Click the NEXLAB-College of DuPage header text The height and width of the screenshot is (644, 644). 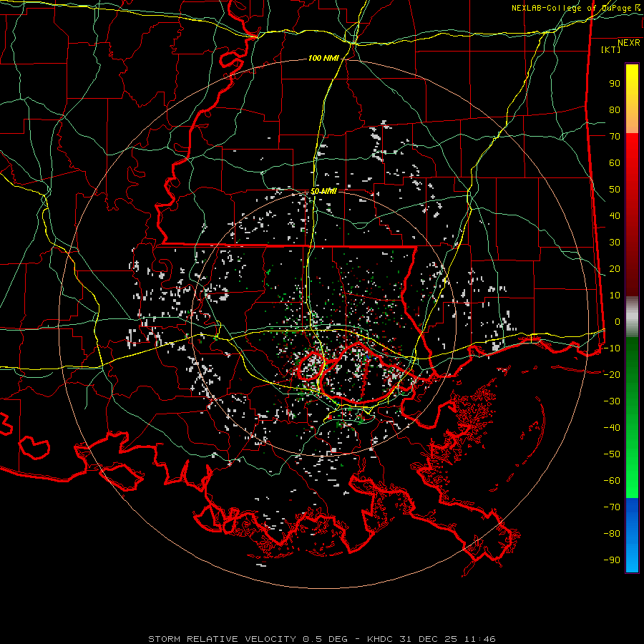pos(571,8)
